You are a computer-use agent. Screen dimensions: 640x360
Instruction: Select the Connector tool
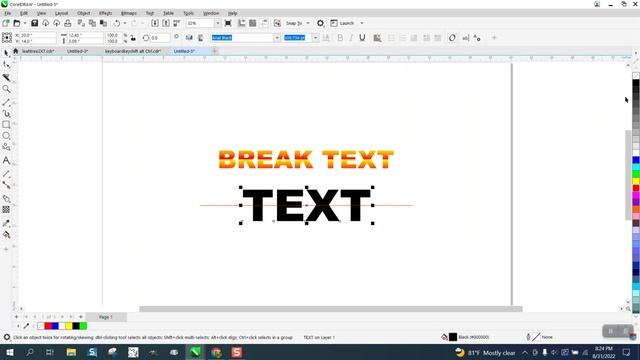point(6,185)
